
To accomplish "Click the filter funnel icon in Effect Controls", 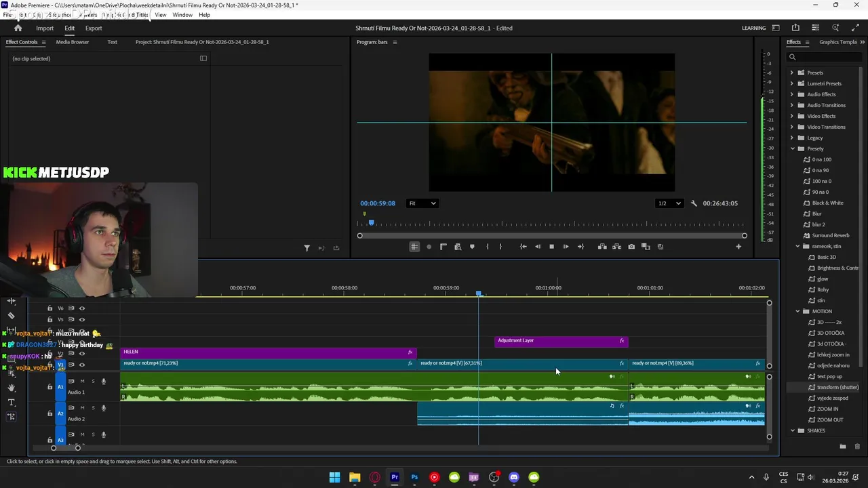I will [307, 248].
